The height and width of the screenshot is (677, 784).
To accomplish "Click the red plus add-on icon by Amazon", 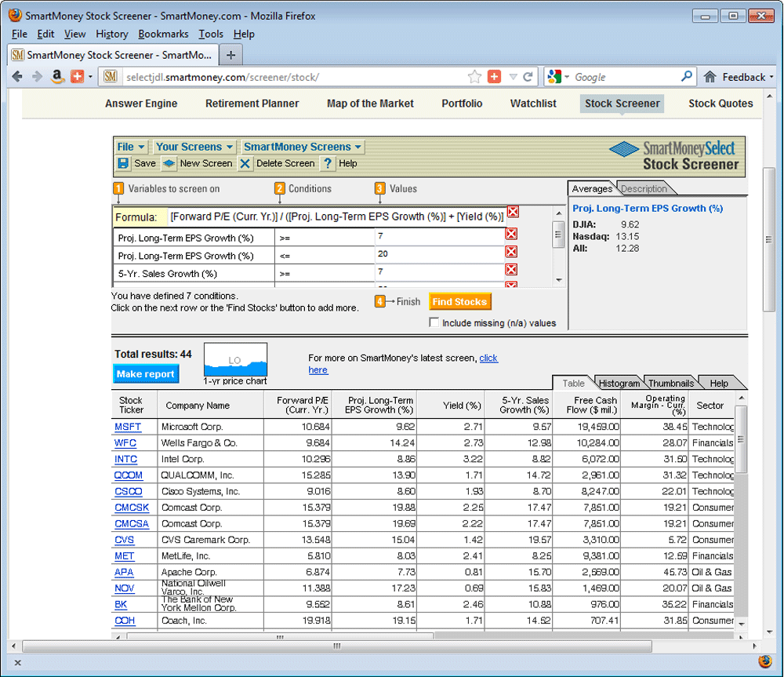I will (x=77, y=77).
